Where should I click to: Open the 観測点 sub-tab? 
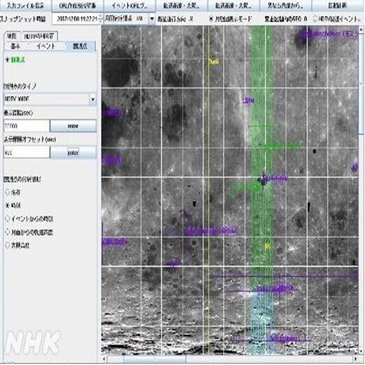click(81, 46)
